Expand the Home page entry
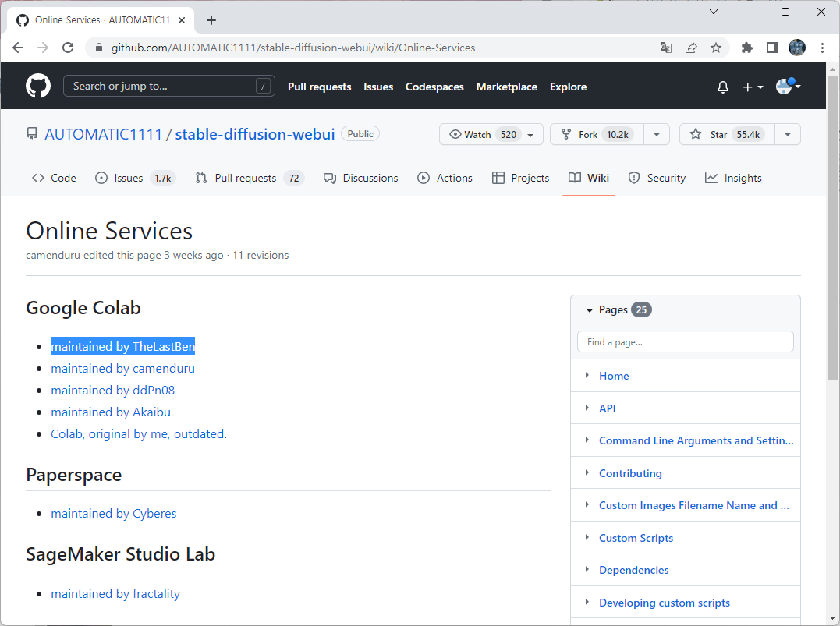 (x=587, y=376)
